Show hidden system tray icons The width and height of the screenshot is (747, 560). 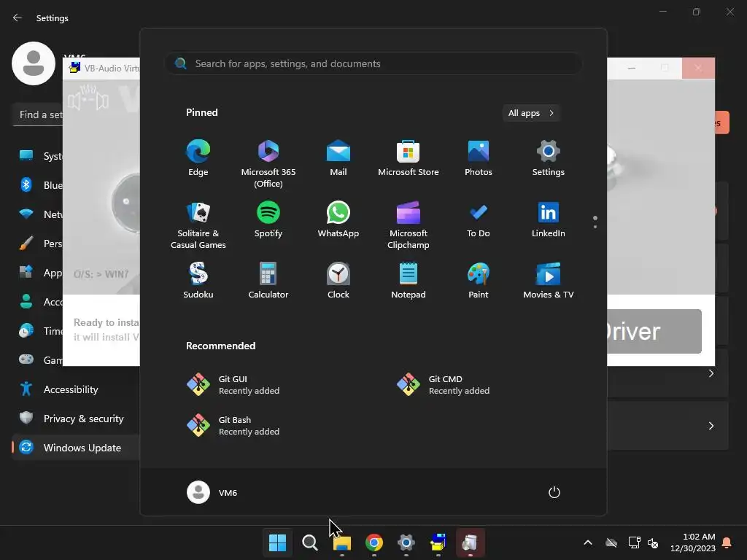point(588,542)
